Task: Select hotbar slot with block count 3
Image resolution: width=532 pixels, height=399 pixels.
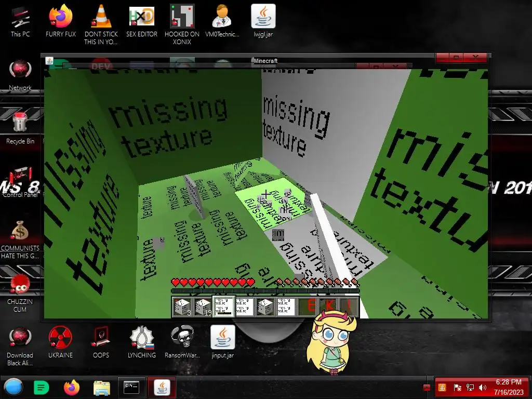Action: point(182,307)
